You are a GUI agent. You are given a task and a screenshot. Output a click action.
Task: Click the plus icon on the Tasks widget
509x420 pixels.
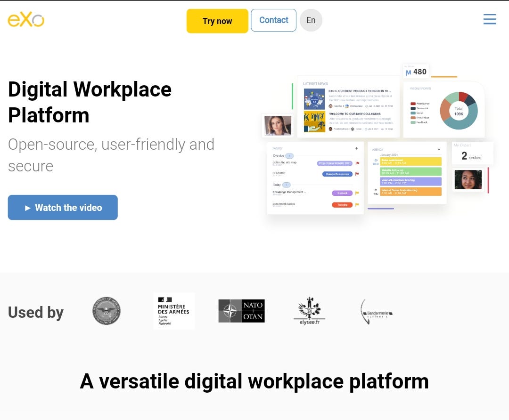(x=356, y=148)
